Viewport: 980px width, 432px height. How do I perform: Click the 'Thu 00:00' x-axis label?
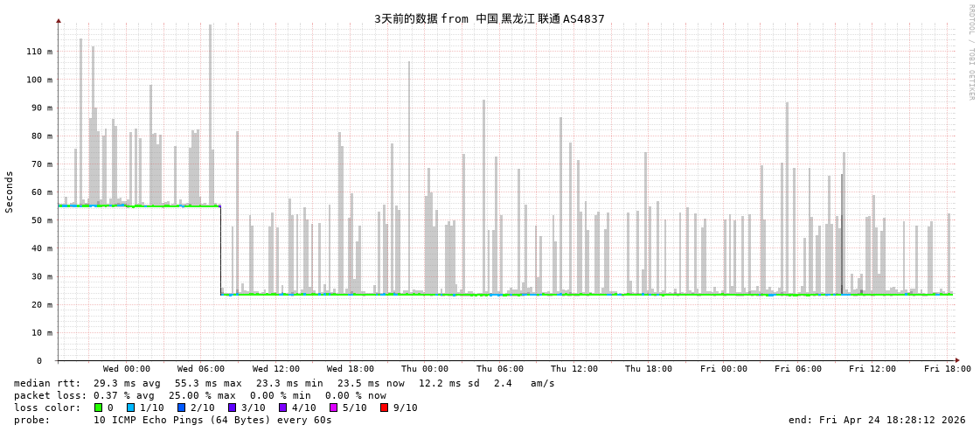click(425, 369)
